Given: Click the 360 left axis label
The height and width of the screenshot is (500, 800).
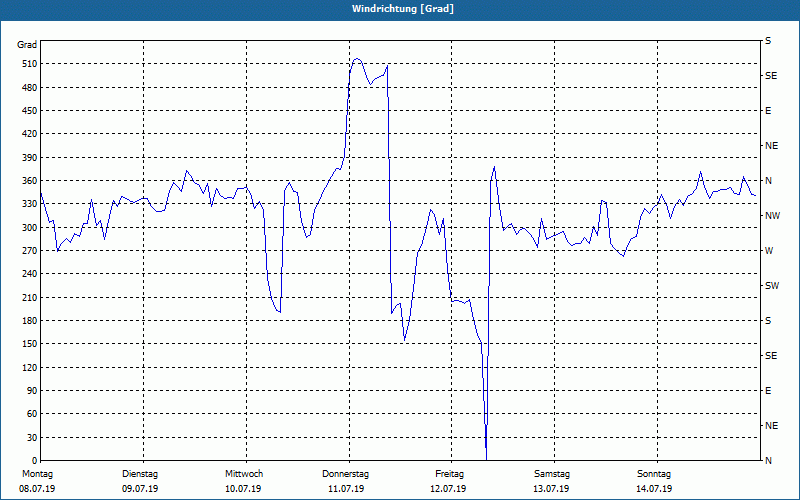Looking at the screenshot, I should (x=29, y=181).
